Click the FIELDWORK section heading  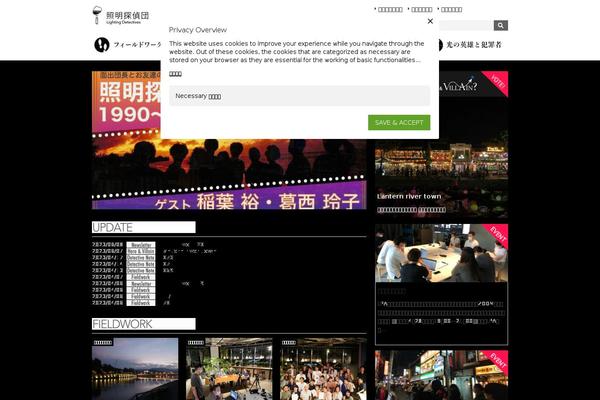(x=143, y=324)
